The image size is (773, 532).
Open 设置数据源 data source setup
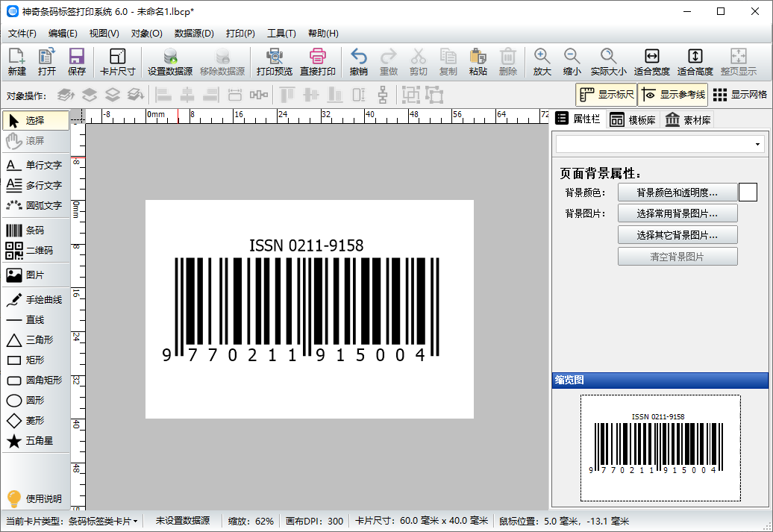tap(170, 62)
